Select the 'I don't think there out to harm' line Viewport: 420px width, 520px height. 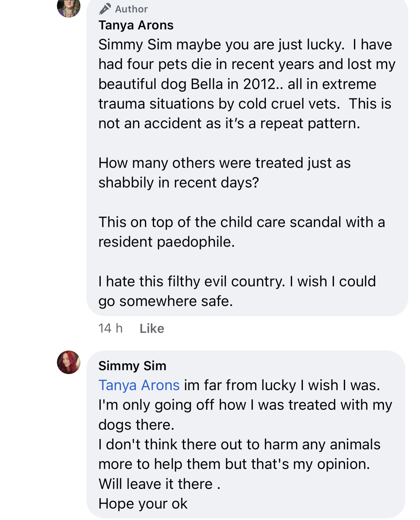point(239,444)
